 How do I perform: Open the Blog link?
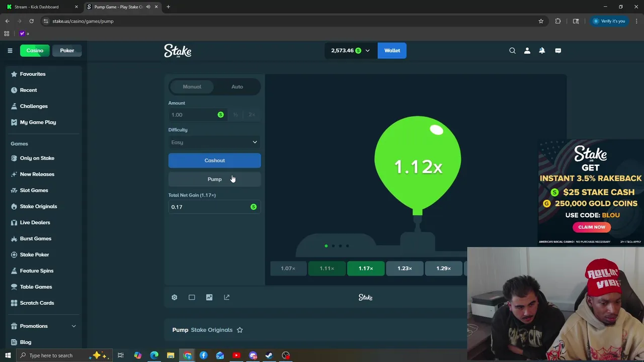coord(25,342)
